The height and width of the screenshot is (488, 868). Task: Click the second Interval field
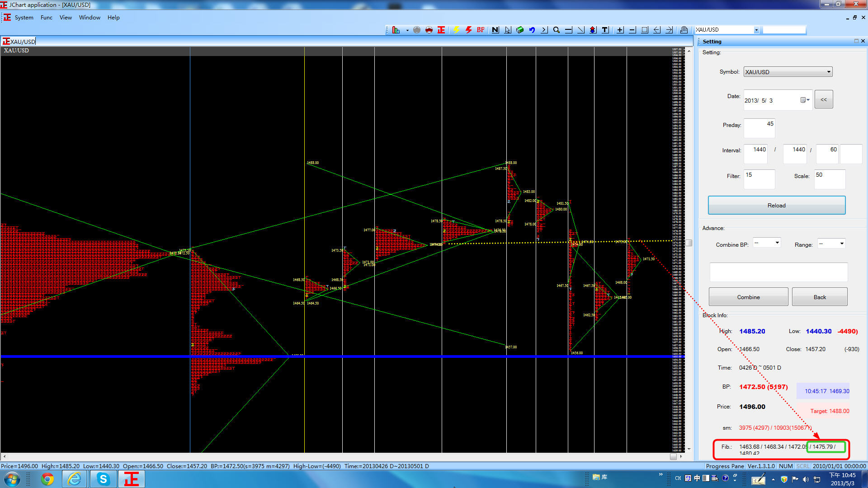[795, 154]
